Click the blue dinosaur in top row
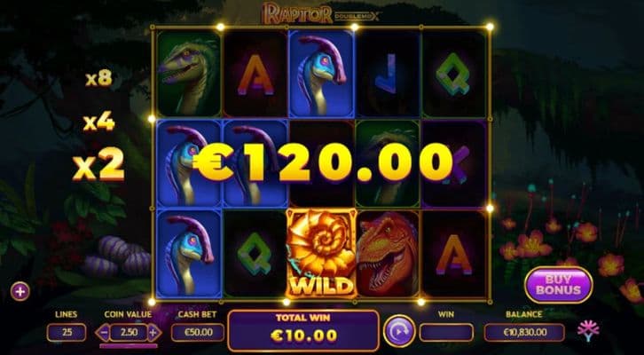644x355 pixels. (x=322, y=74)
